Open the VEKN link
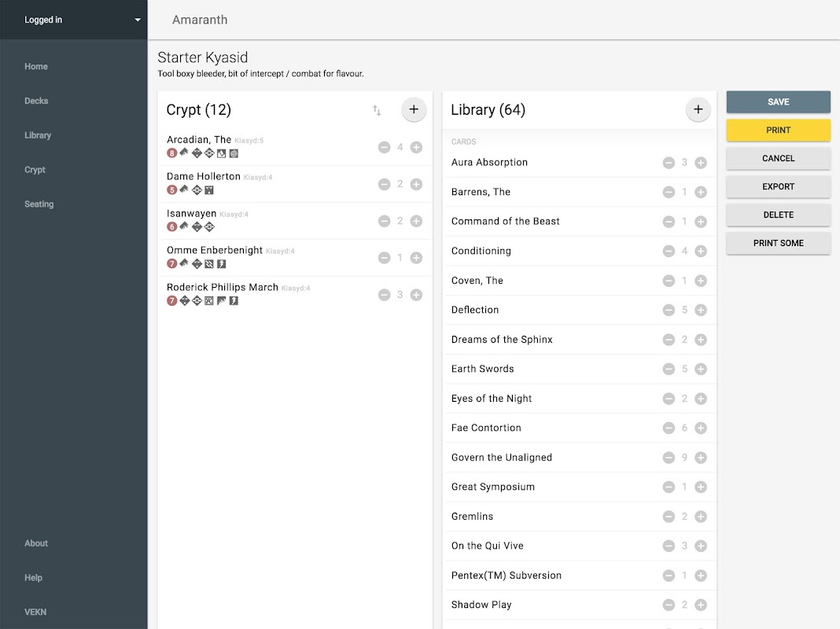 pyautogui.click(x=35, y=612)
